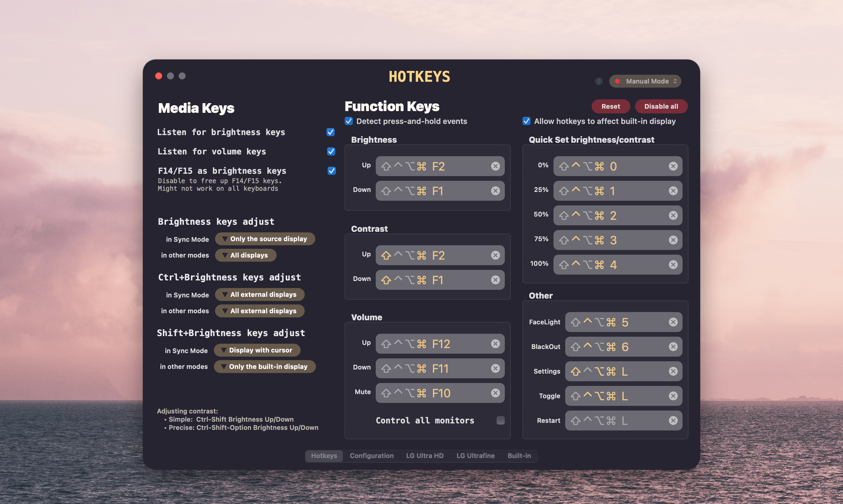
Task: Clear the Restart hotkey
Action: click(673, 420)
